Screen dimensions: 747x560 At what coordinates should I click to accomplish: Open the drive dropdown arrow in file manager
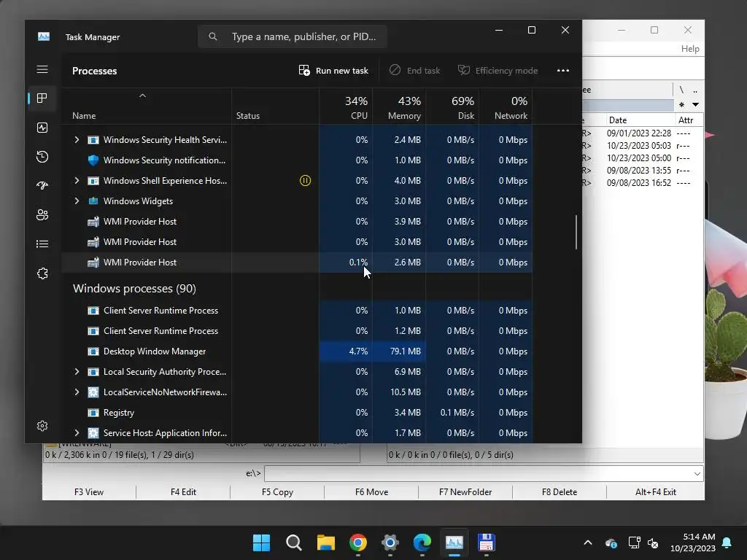(695, 104)
